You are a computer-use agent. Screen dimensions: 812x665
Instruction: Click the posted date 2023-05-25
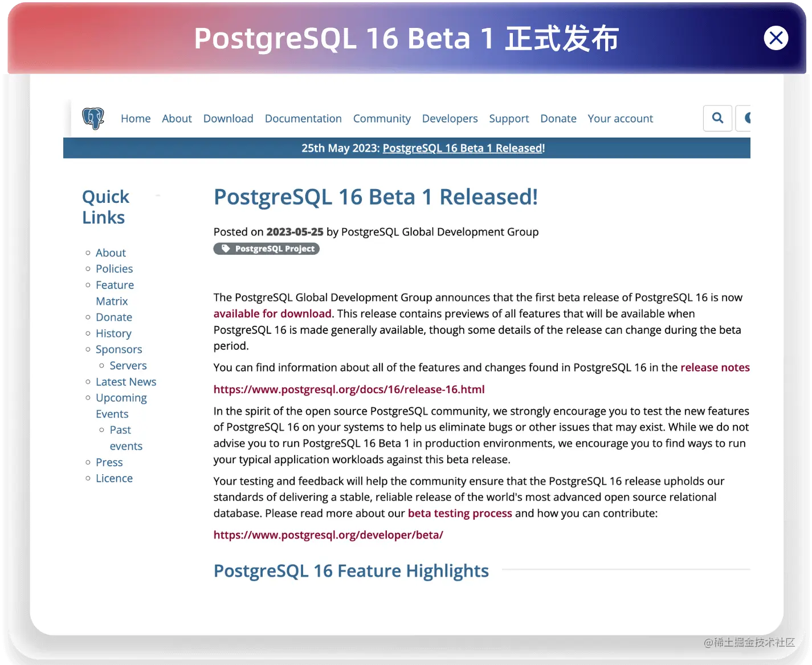click(295, 232)
